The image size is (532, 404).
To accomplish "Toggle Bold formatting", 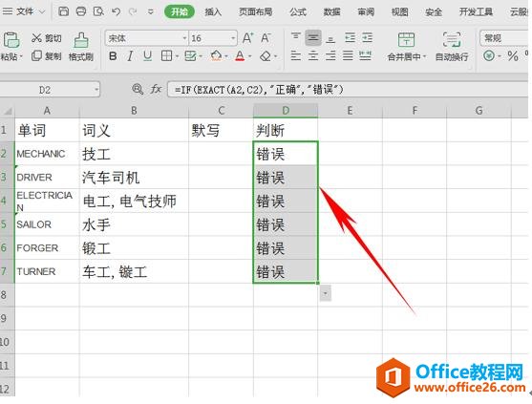I will [113, 56].
